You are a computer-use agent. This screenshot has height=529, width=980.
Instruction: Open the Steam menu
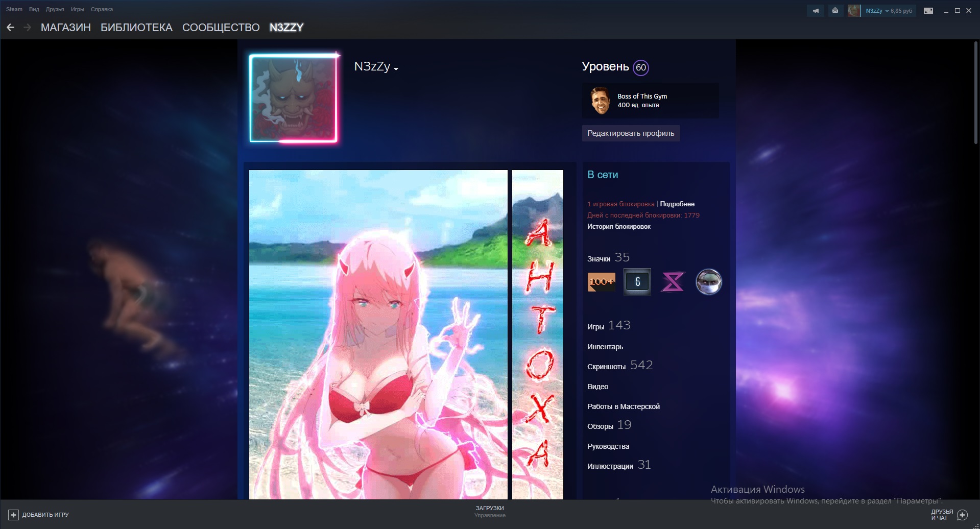(14, 9)
